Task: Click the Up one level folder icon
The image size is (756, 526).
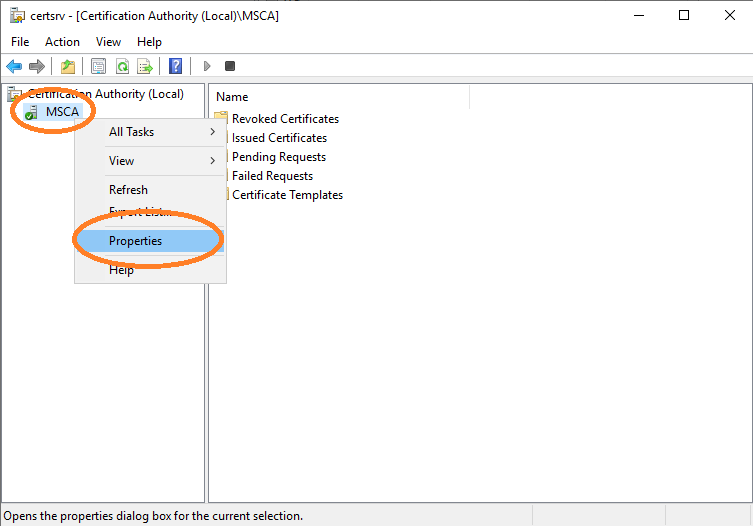Action: (x=67, y=66)
